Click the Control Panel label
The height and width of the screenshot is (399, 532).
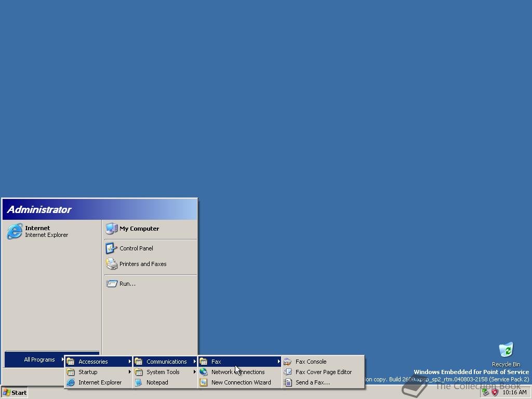click(x=136, y=248)
